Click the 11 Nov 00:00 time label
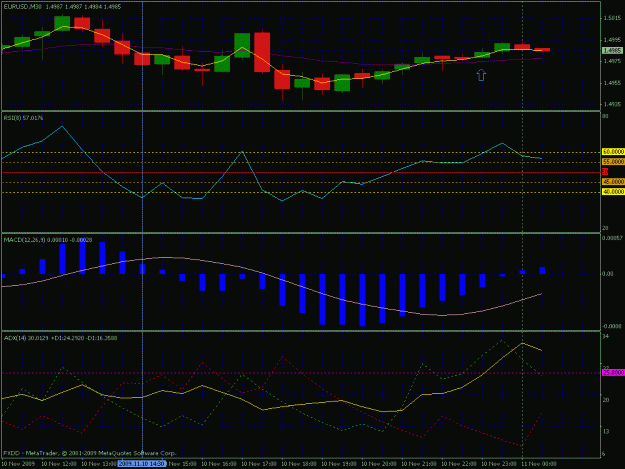 coord(539,464)
